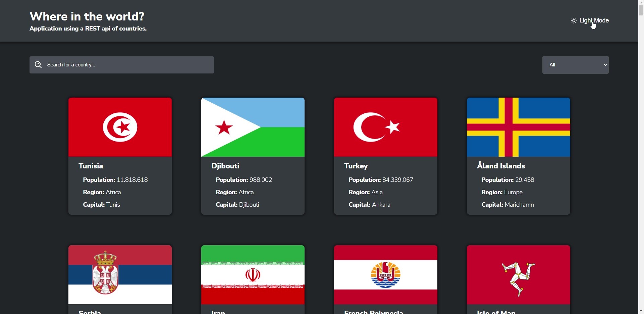Open the Serbia flag image
The height and width of the screenshot is (314, 644).
(x=120, y=275)
